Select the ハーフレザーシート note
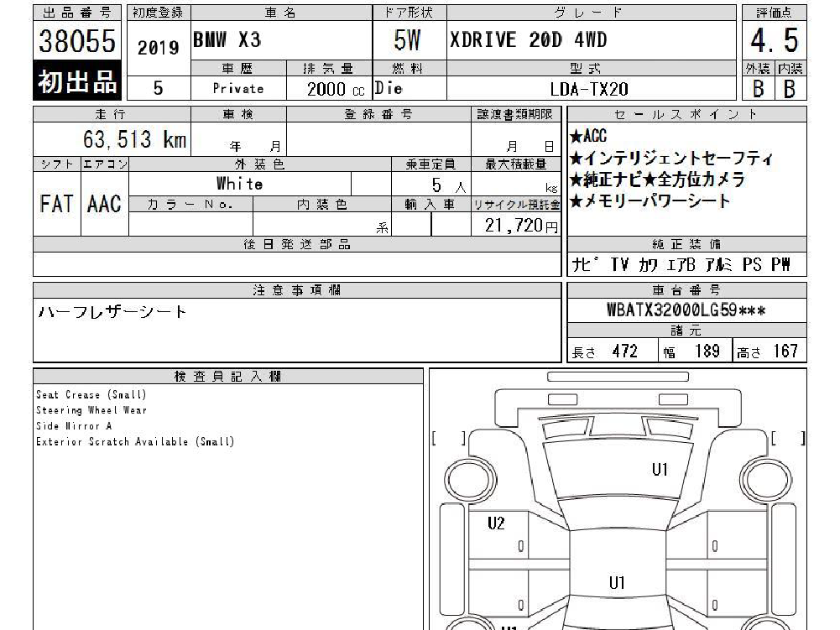Image resolution: width=840 pixels, height=630 pixels. coord(112,312)
